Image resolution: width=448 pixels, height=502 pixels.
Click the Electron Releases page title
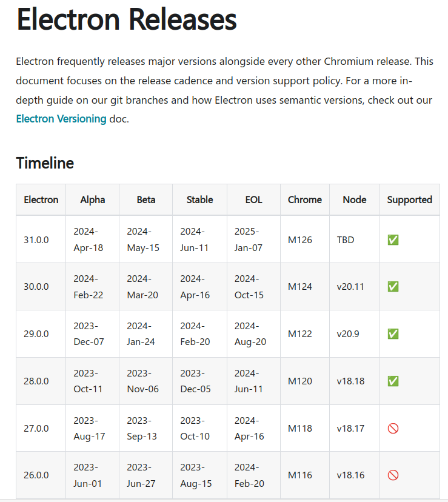[x=127, y=19]
